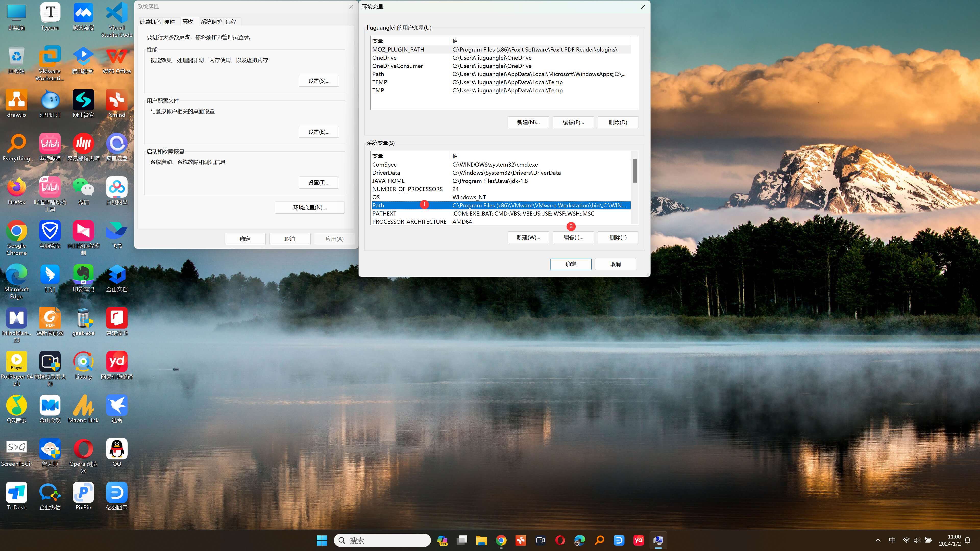The image size is (980, 551).
Task: Select the Path system variable row
Action: (x=501, y=205)
